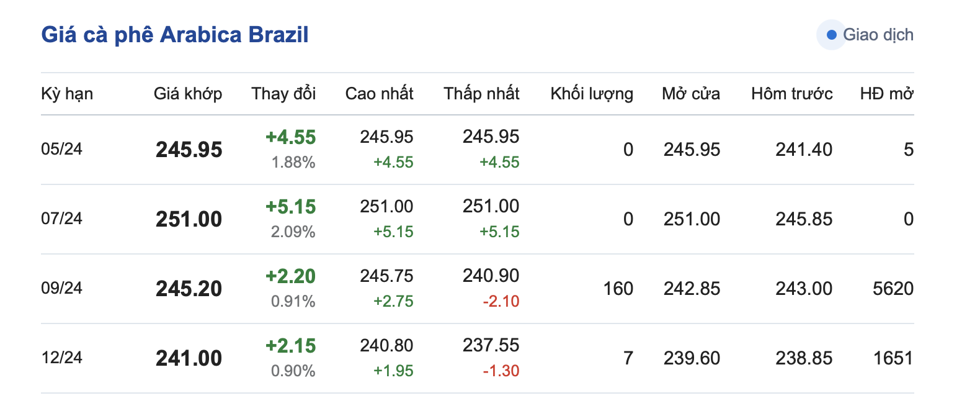Click the blue Giao dịch status dot
The image size is (980, 416).
(832, 35)
